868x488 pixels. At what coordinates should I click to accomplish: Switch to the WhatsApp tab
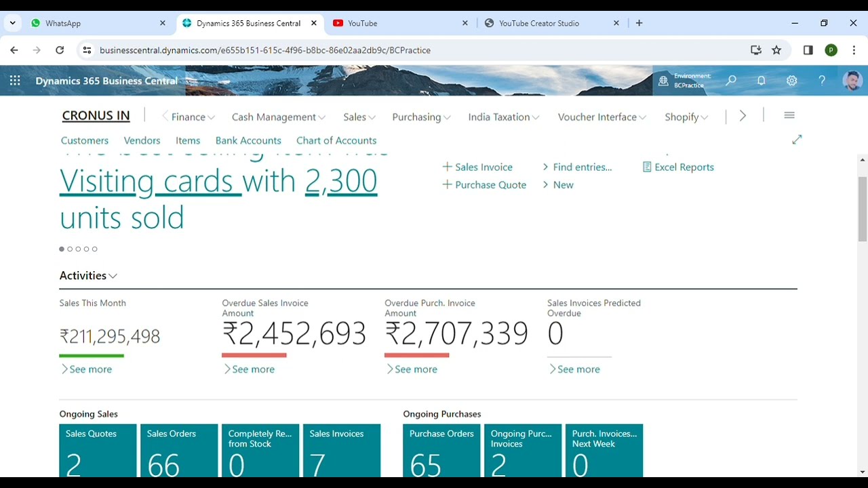[x=97, y=23]
